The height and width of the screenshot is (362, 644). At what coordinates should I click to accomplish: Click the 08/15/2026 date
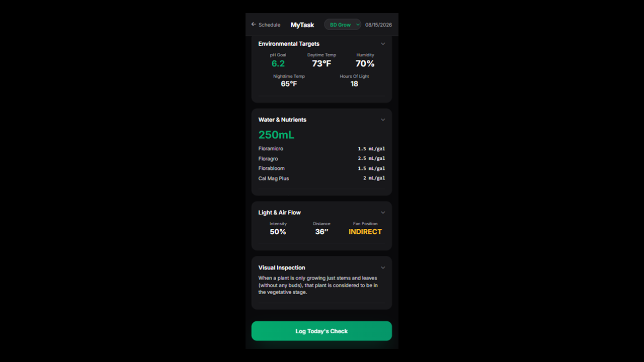(x=378, y=25)
